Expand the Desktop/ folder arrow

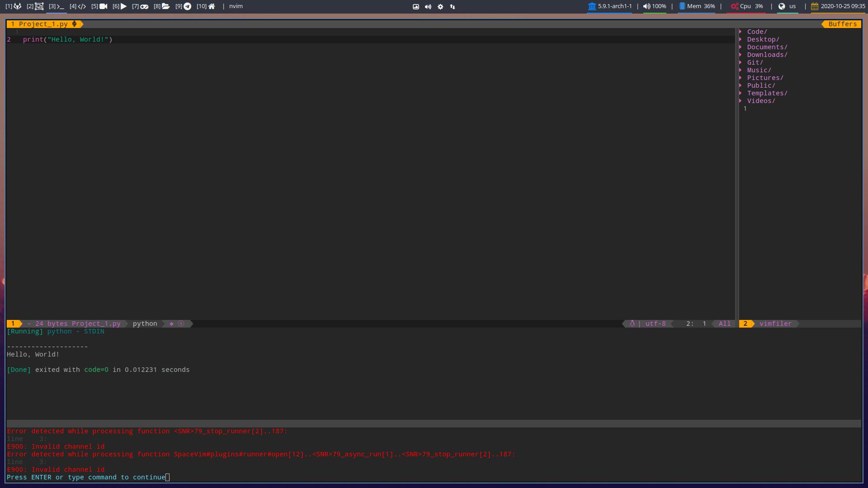[x=741, y=39]
